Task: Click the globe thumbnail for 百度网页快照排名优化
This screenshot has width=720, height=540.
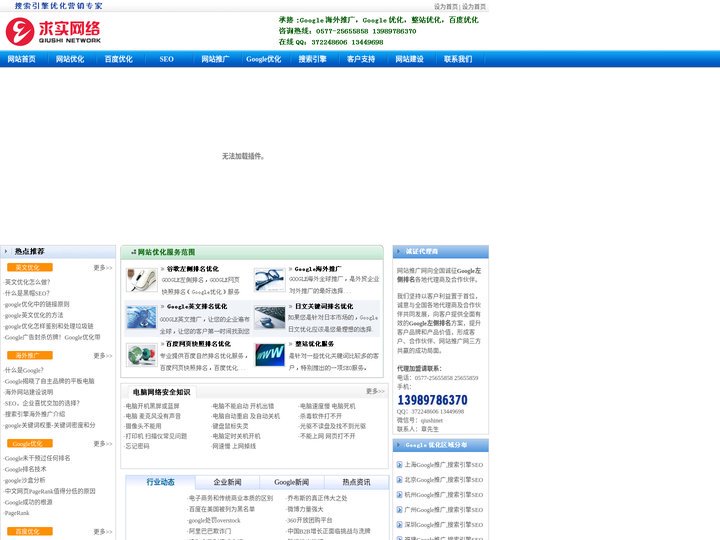Action: pos(141,355)
